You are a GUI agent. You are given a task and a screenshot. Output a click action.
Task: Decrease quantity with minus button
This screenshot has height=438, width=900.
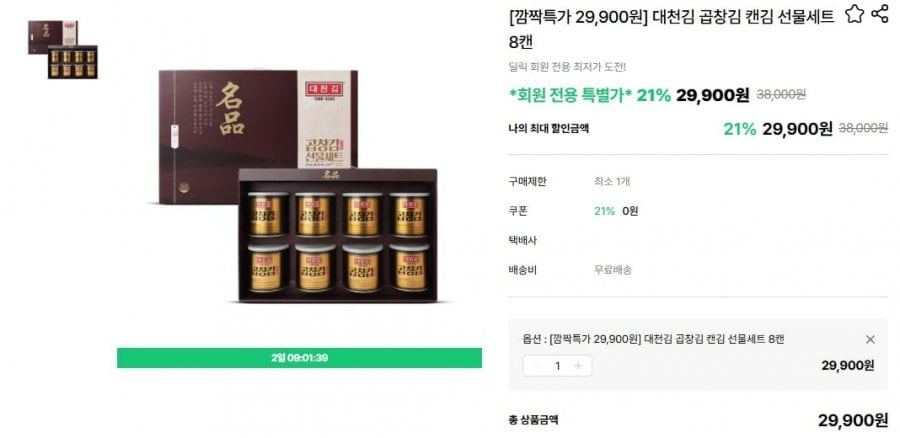[537, 366]
